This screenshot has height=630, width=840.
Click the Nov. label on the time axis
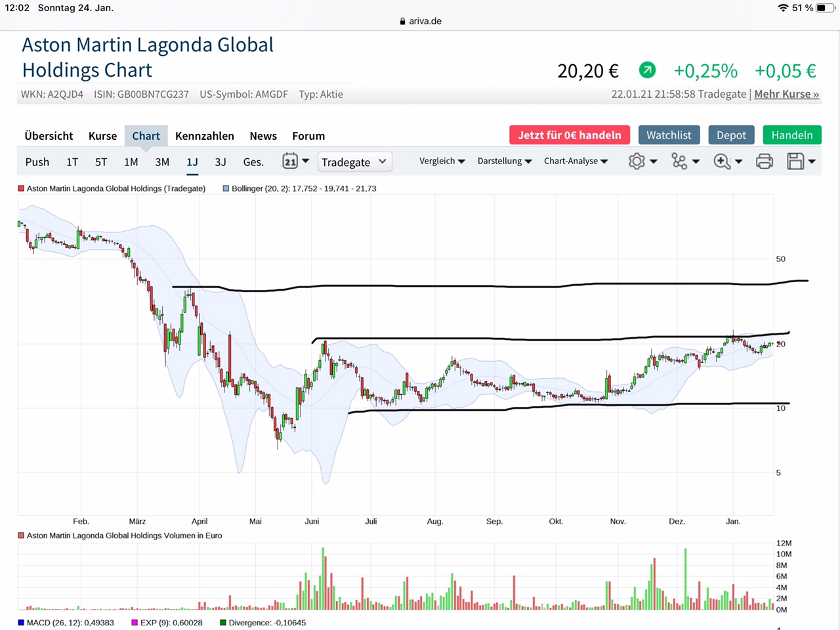pos(618,521)
